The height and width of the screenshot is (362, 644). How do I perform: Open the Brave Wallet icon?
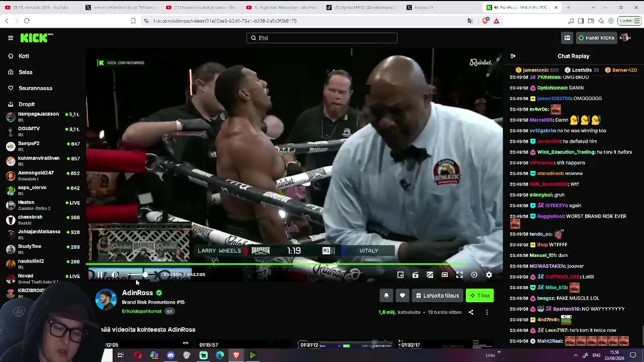[x=591, y=21]
